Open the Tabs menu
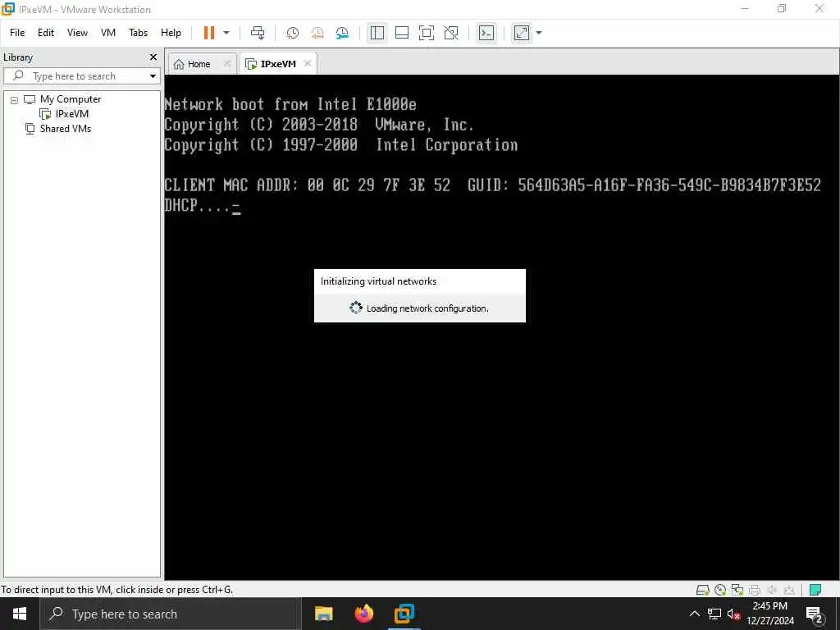The width and height of the screenshot is (840, 630). [x=138, y=33]
